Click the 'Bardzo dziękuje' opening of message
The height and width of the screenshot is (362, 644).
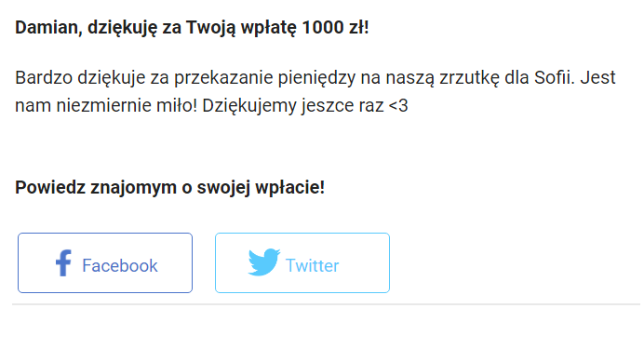coord(80,78)
